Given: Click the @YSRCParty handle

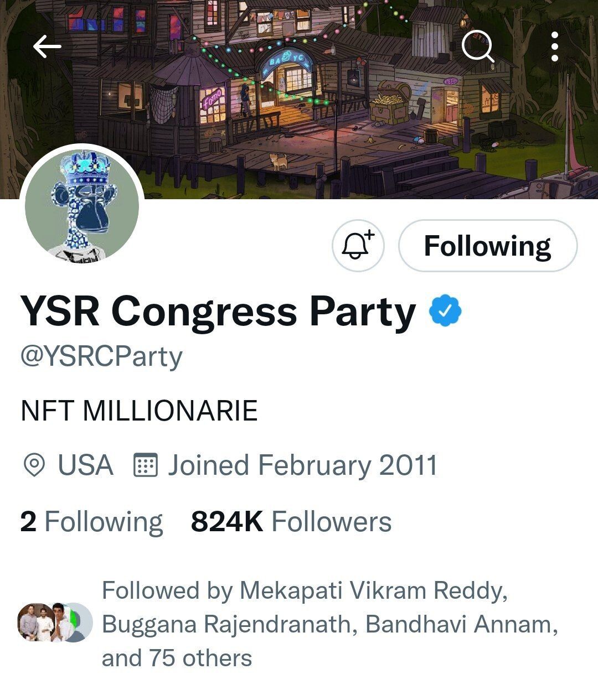Looking at the screenshot, I should pos(99,357).
